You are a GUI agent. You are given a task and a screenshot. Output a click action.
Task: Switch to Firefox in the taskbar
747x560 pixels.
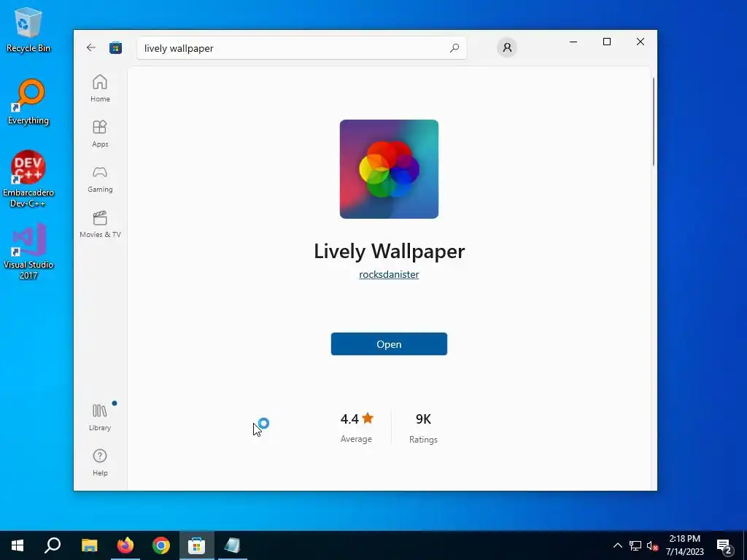(x=125, y=545)
